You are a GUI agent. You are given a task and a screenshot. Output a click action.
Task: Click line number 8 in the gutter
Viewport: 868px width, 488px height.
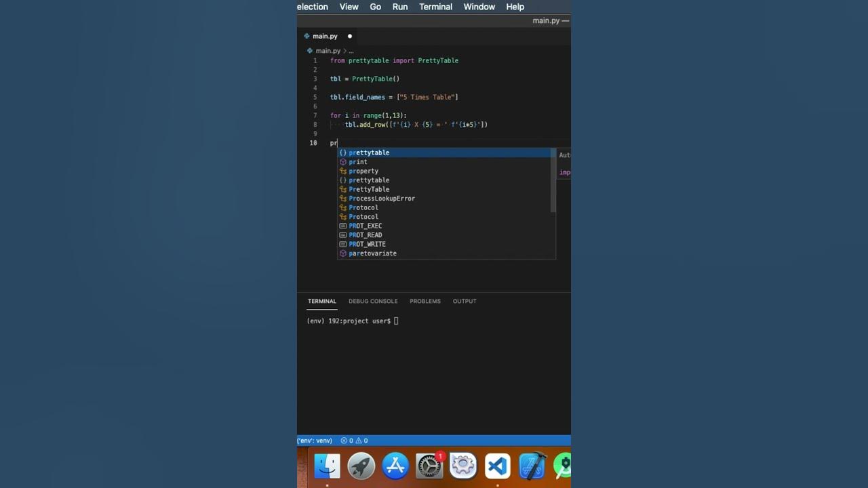pyautogui.click(x=315, y=125)
